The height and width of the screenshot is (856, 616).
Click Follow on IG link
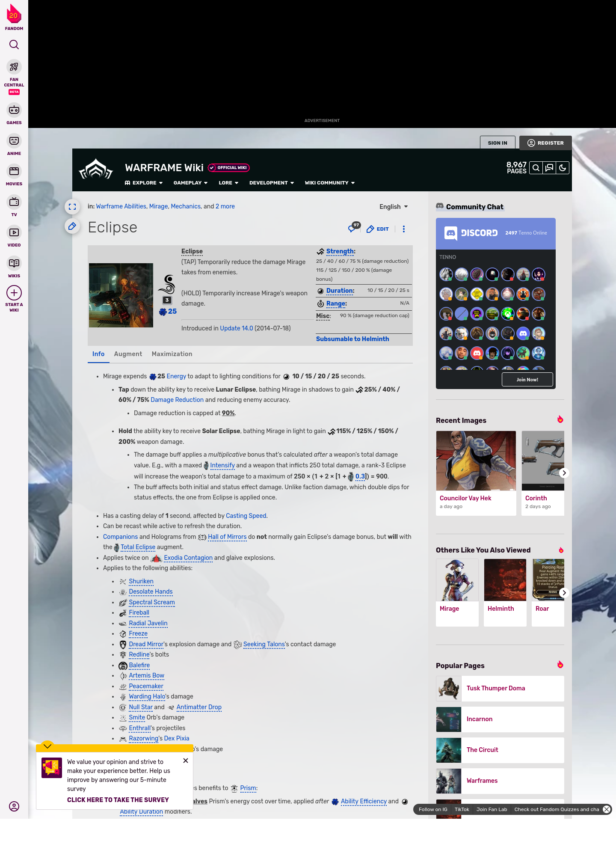pos(433,809)
